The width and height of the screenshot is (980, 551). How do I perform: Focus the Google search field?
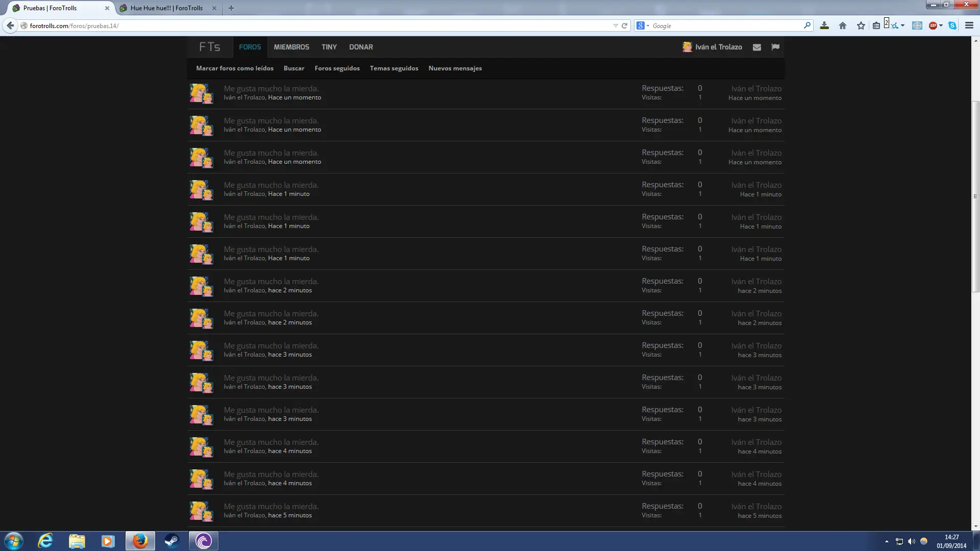(726, 26)
